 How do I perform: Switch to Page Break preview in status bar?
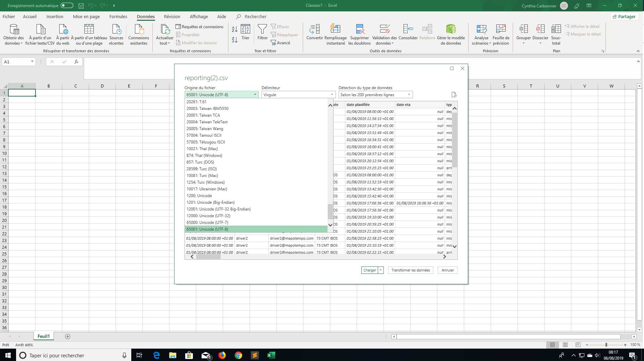point(578,345)
